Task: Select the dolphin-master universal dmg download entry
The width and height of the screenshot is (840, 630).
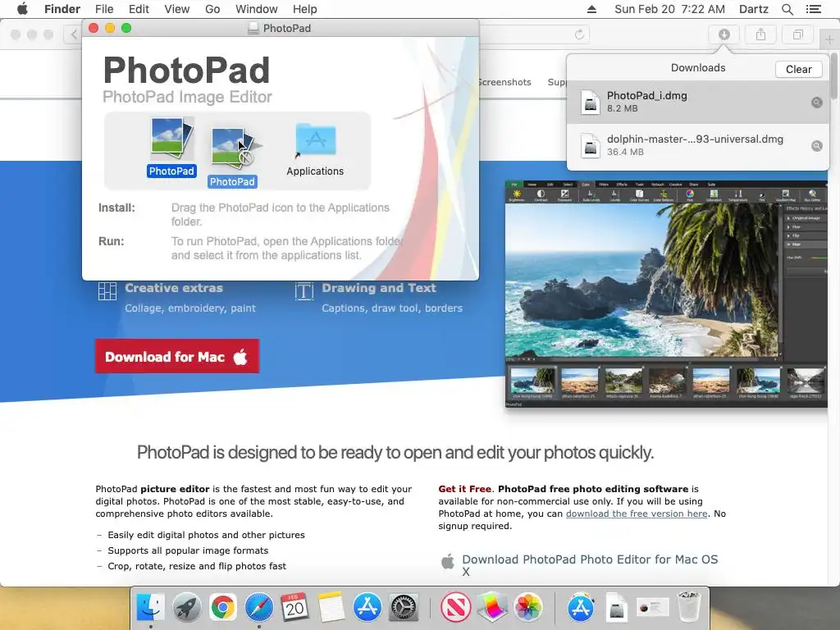Action: click(x=697, y=146)
